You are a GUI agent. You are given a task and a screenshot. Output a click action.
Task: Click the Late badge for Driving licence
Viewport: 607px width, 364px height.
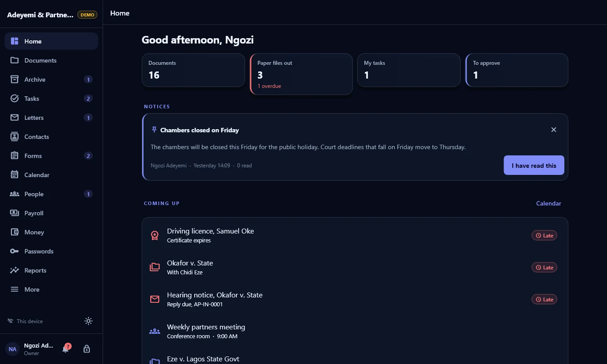click(544, 235)
